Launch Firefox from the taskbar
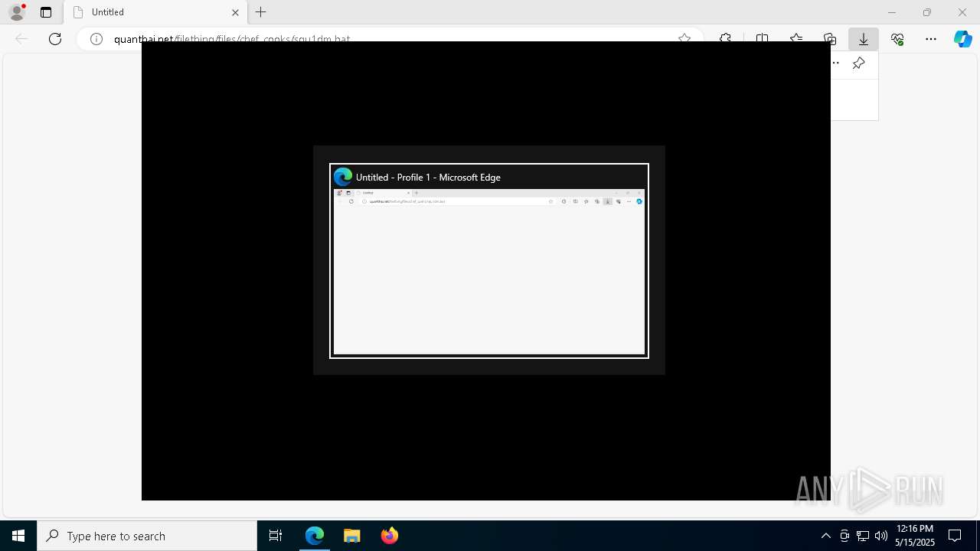980x551 pixels. (390, 536)
